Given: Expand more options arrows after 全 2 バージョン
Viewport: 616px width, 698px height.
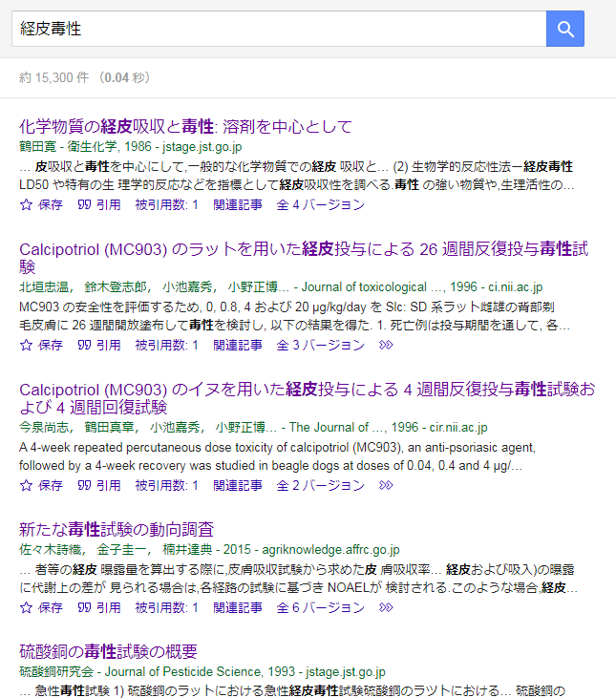Looking at the screenshot, I should point(386,485).
